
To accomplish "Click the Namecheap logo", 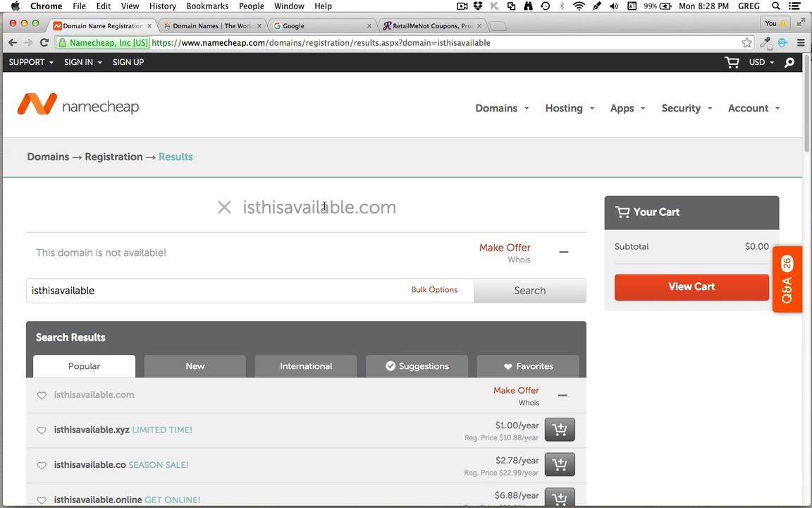I will [x=78, y=104].
